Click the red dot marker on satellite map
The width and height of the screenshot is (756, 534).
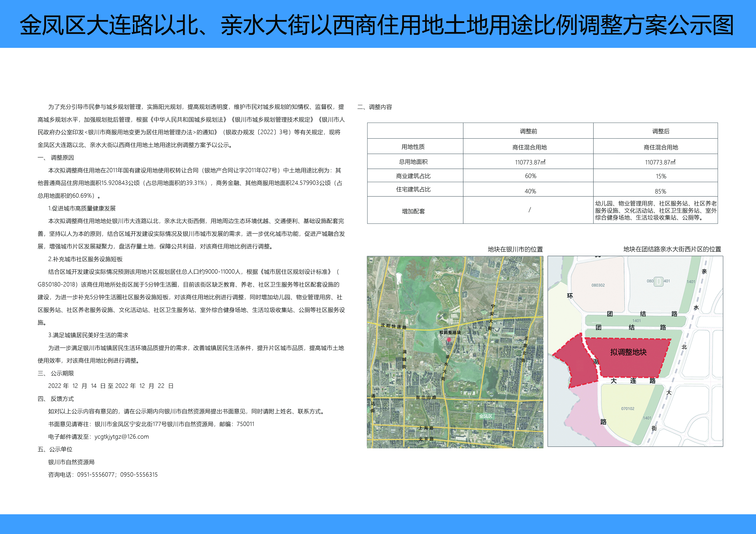tap(449, 339)
